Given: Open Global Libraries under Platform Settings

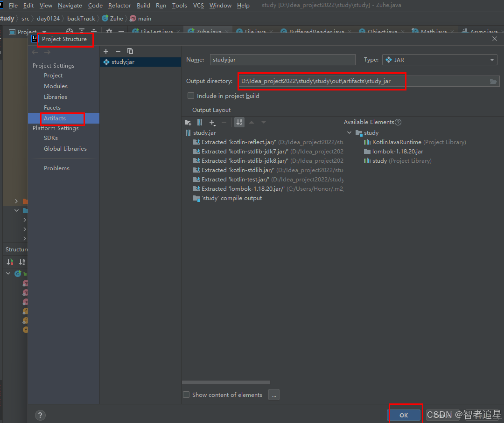Looking at the screenshot, I should [x=65, y=149].
